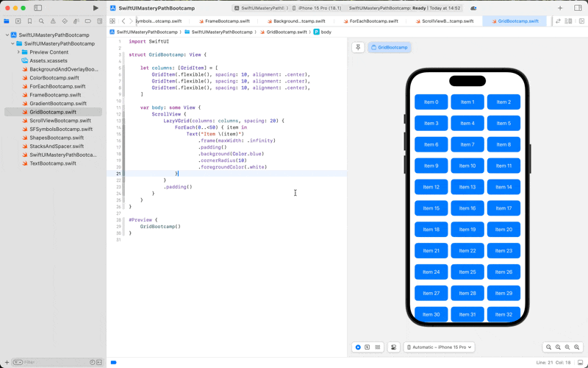Run the project with the play button
The height and width of the screenshot is (368, 588).
(96, 8)
